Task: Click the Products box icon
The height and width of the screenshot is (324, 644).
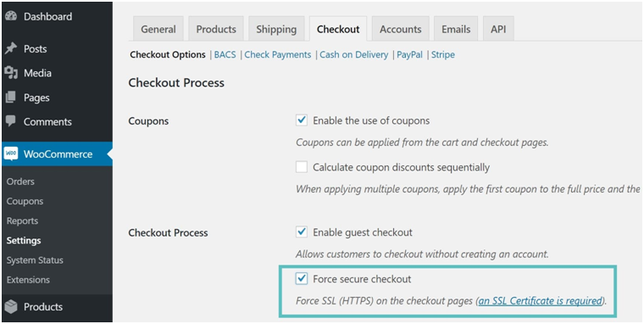Action: click(11, 307)
